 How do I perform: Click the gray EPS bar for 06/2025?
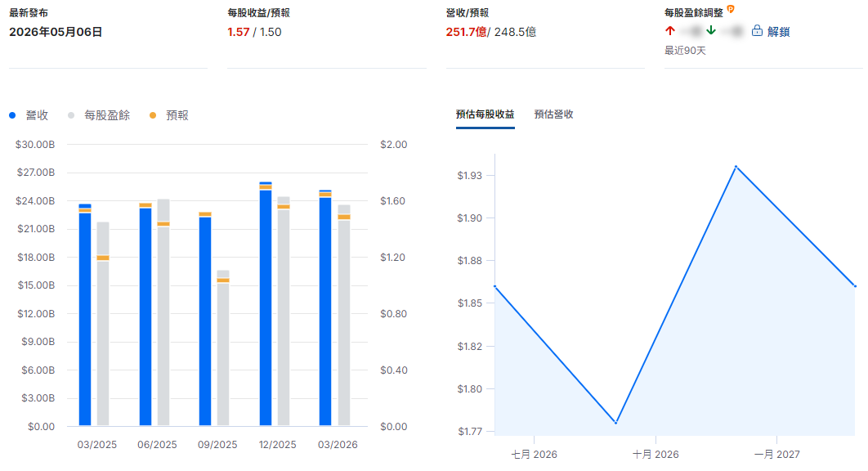pyautogui.click(x=163, y=312)
